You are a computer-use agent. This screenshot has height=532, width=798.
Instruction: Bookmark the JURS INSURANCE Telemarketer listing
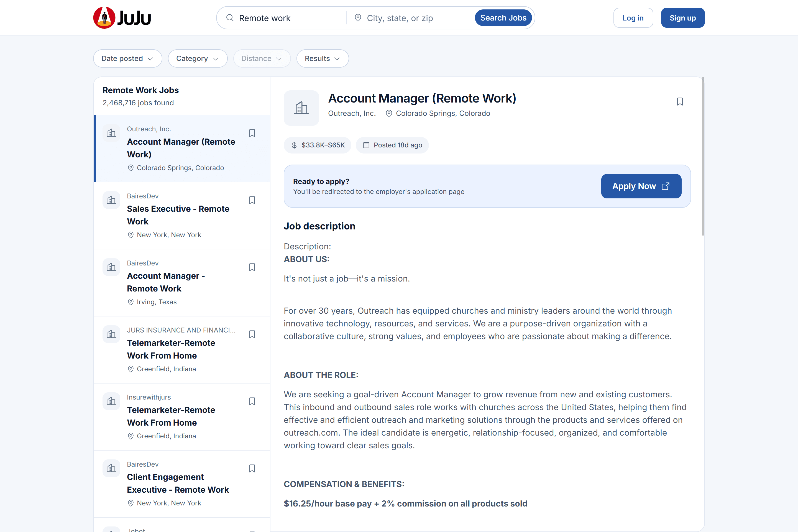click(x=252, y=334)
